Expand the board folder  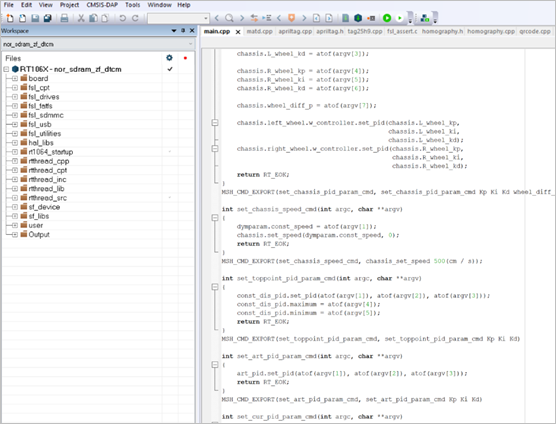(x=15, y=78)
